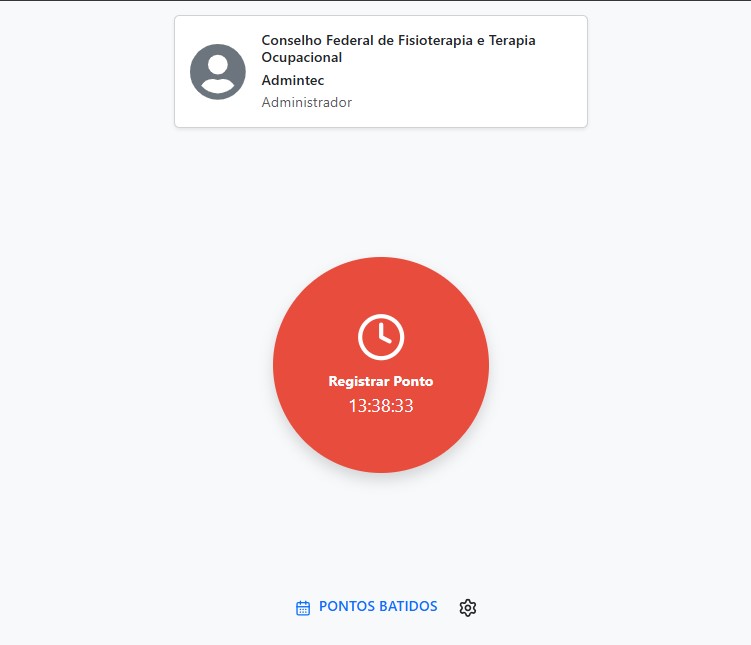The width and height of the screenshot is (751, 645).
Task: Click the red Registrar Ponto circle button
Action: pyautogui.click(x=381, y=365)
